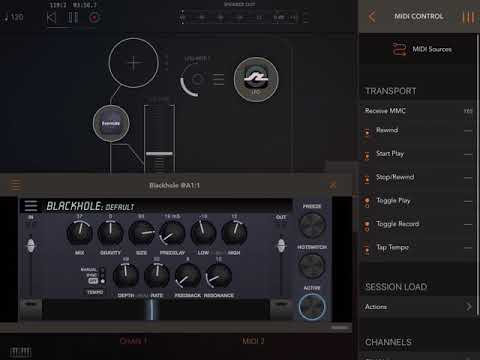Select the SYNC tempo mode
The height and width of the screenshot is (360, 480).
click(x=92, y=275)
